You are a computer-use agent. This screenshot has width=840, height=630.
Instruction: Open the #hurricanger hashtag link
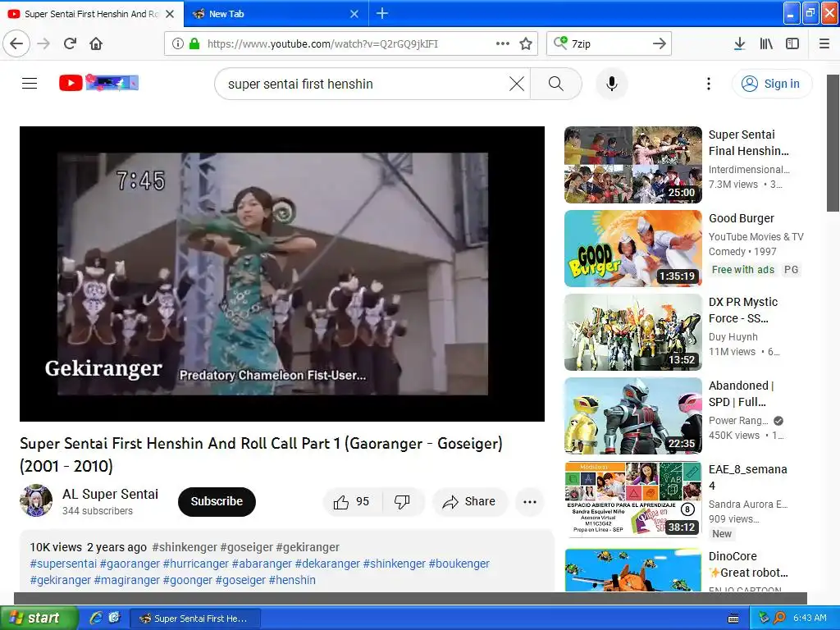tap(196, 564)
